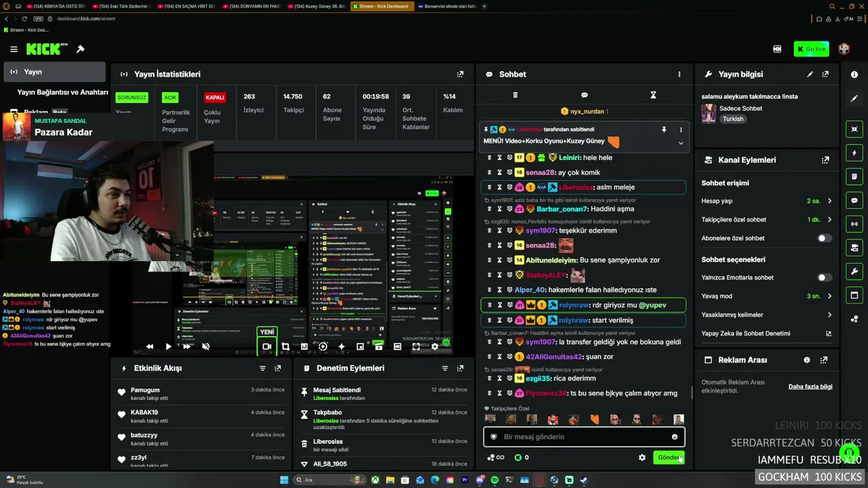The height and width of the screenshot is (488, 868).
Task: Click the speech bubble icon in chat toolbar
Action: (585, 95)
